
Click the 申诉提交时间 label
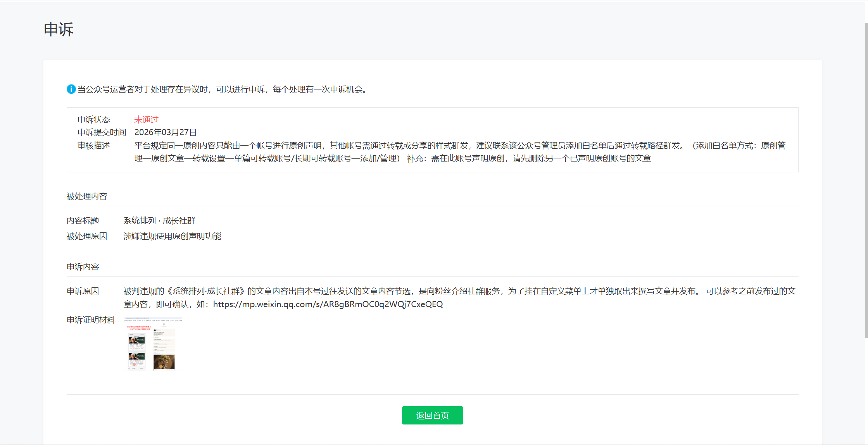[x=102, y=132]
